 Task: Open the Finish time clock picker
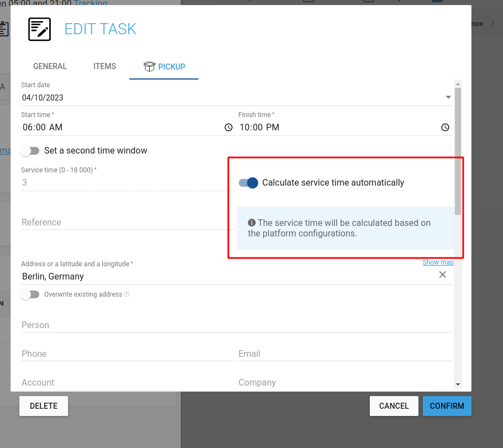pos(445,127)
